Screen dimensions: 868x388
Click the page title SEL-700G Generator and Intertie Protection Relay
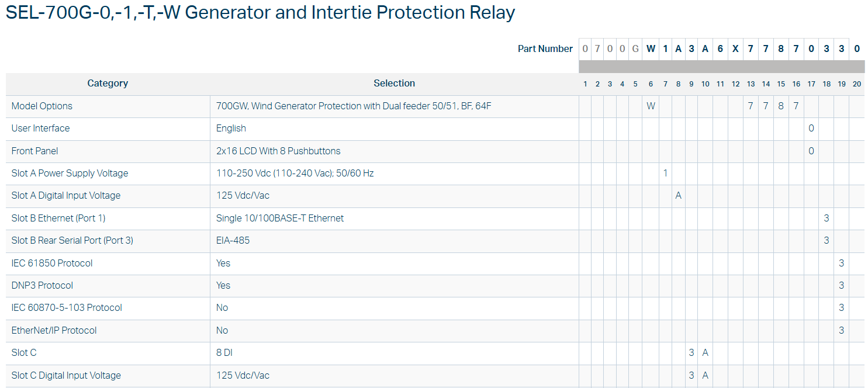coord(260,12)
